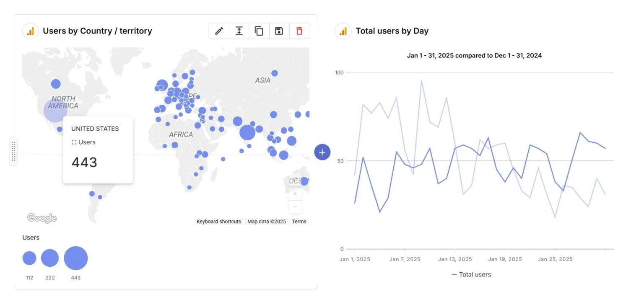This screenshot has height=302, width=644.
Task: Click the Analytics icon beside Users by Country
Action: coord(31,31)
